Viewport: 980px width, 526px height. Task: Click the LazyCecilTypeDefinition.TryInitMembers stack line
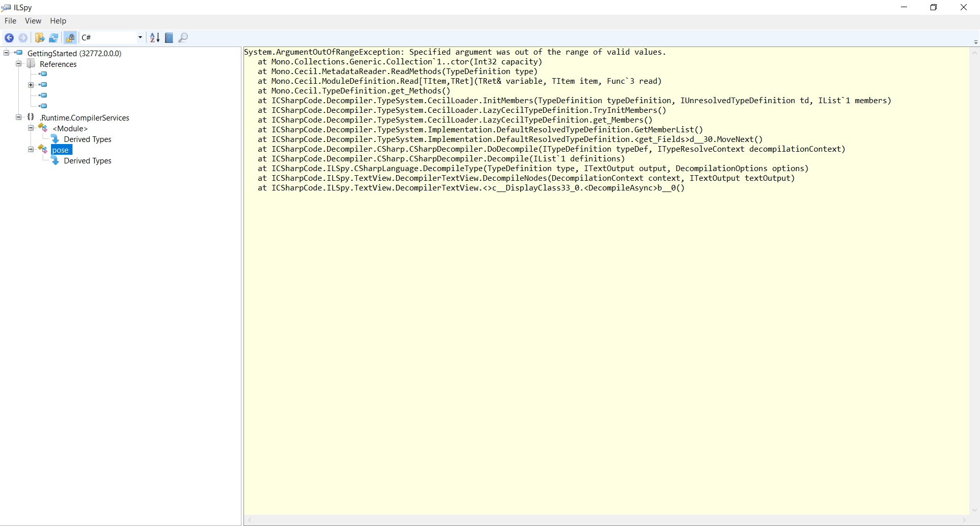coord(462,110)
